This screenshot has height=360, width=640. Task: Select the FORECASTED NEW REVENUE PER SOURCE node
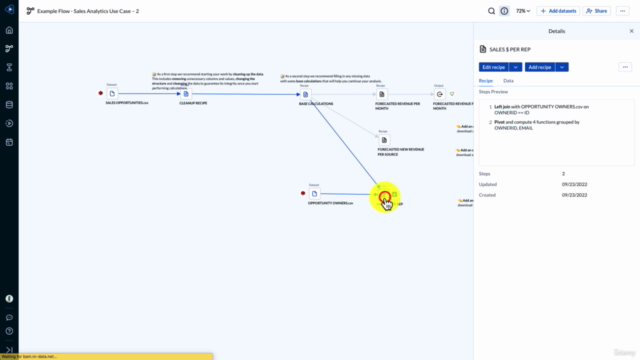(384, 140)
